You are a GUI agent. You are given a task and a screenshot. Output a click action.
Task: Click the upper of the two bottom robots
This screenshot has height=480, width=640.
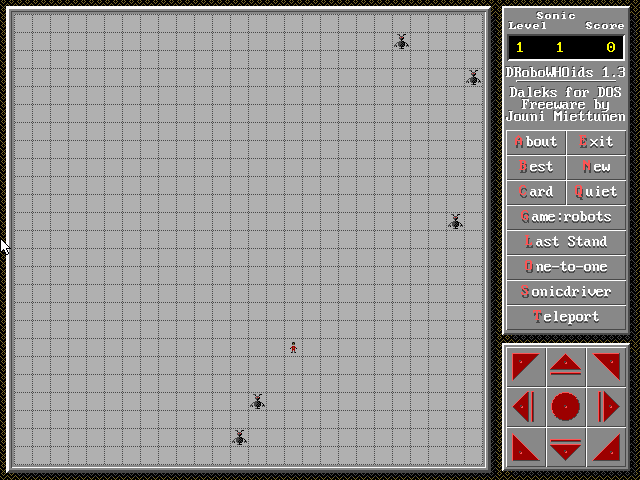click(257, 402)
